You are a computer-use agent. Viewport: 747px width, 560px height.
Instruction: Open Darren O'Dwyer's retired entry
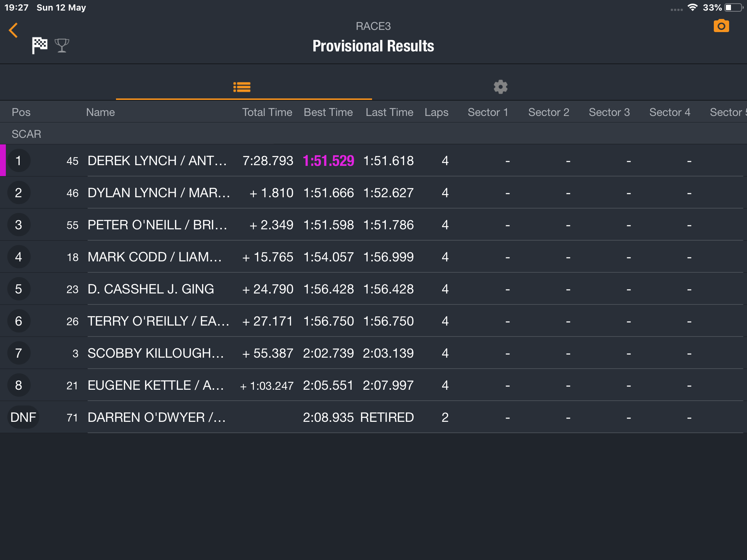pos(373,417)
